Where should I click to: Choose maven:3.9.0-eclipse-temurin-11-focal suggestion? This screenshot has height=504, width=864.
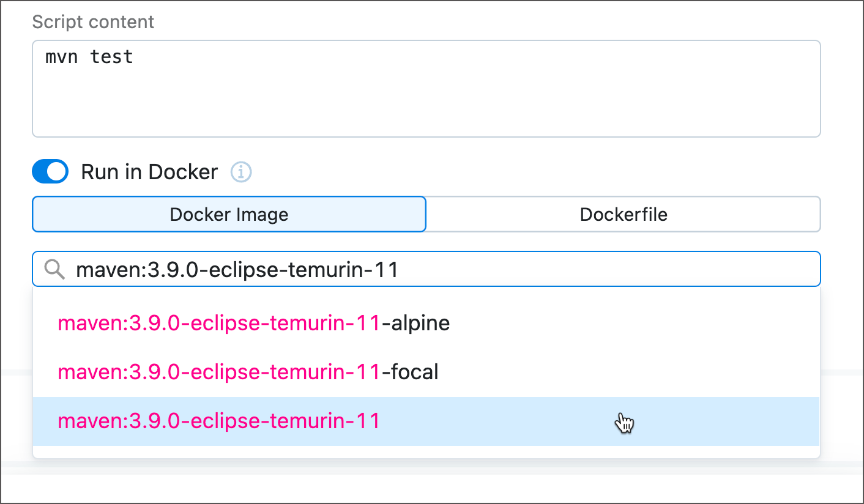[x=426, y=372]
